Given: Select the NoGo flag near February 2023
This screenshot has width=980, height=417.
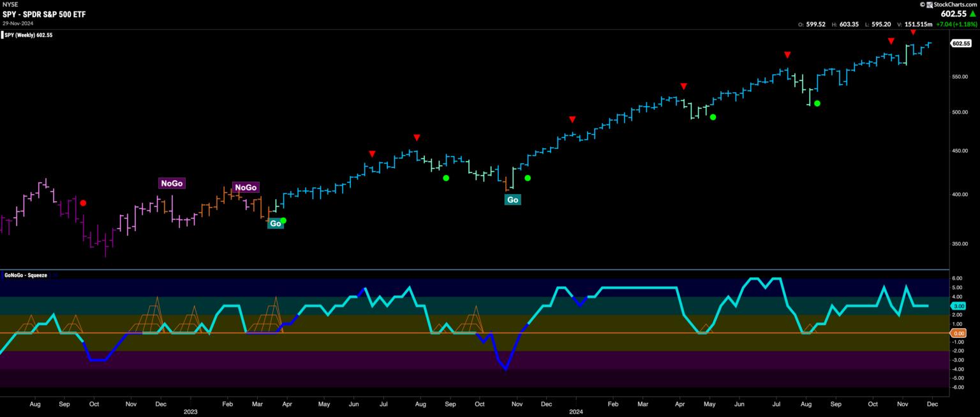Looking at the screenshot, I should tap(246, 187).
